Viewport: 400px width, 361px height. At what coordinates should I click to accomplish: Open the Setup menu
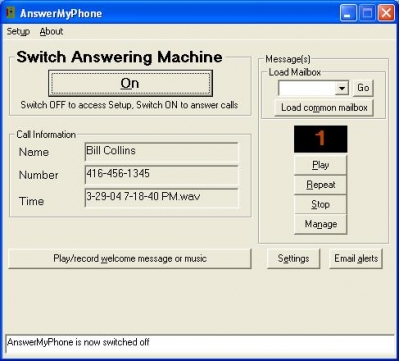point(18,32)
